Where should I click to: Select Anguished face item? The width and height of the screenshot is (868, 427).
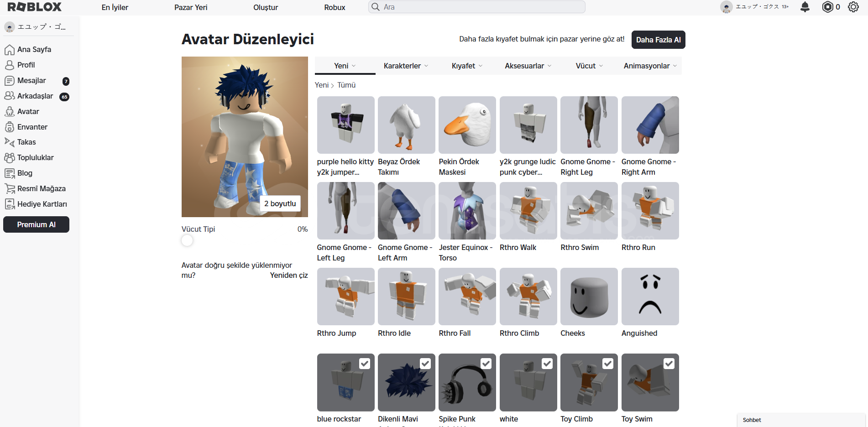pos(650,297)
